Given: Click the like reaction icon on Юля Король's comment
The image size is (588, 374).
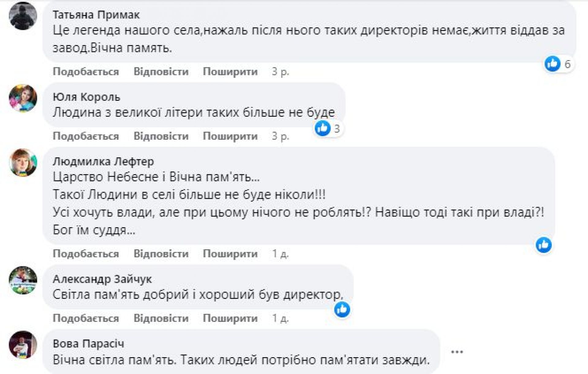Looking at the screenshot, I should pos(322,128).
